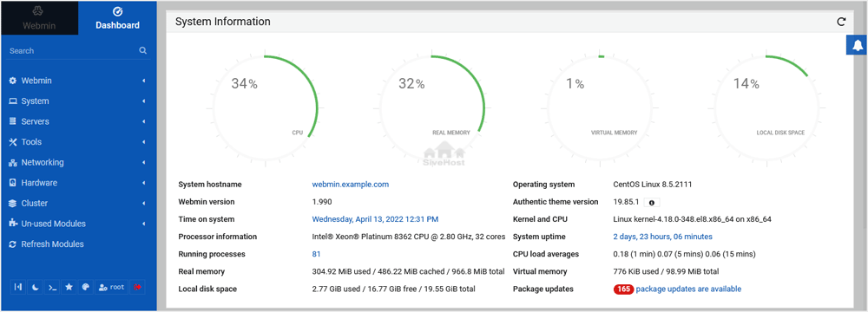868x312 pixels.
Task: Open the command shell terminal icon
Action: tap(52, 287)
